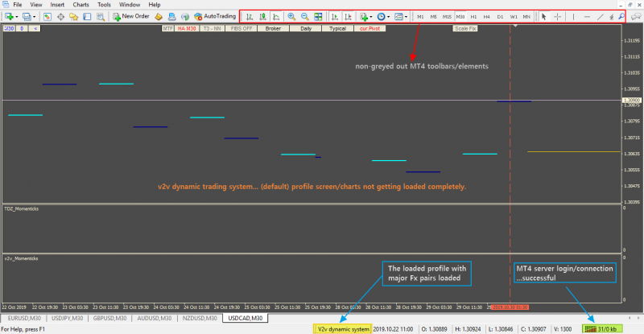Draw a trendline tool
Viewport: 644px width, 334px height.
pos(600,17)
